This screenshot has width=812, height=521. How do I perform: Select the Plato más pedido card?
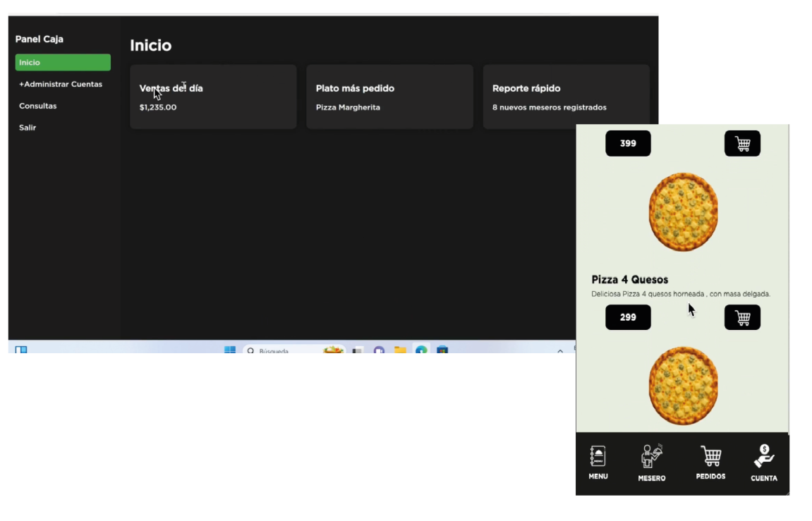(x=389, y=97)
